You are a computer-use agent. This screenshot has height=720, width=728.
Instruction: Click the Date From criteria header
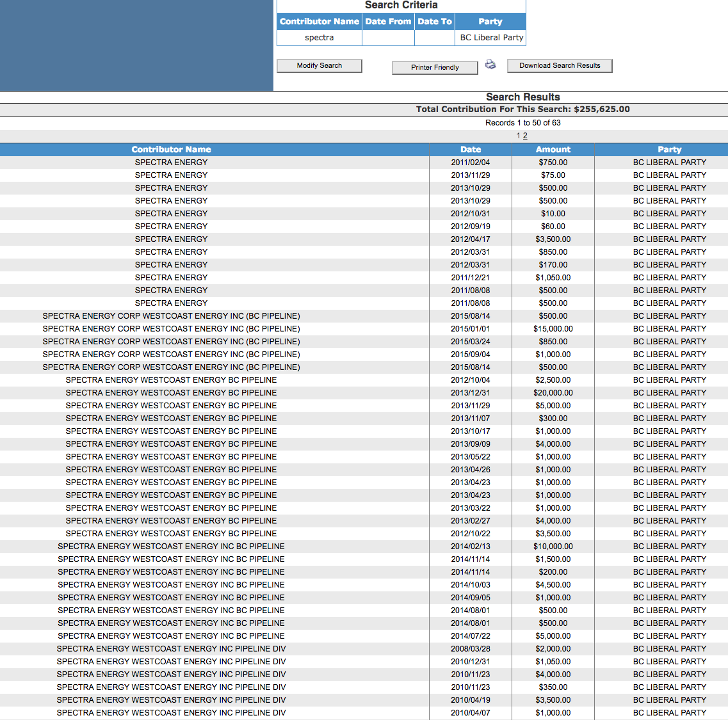(x=388, y=21)
